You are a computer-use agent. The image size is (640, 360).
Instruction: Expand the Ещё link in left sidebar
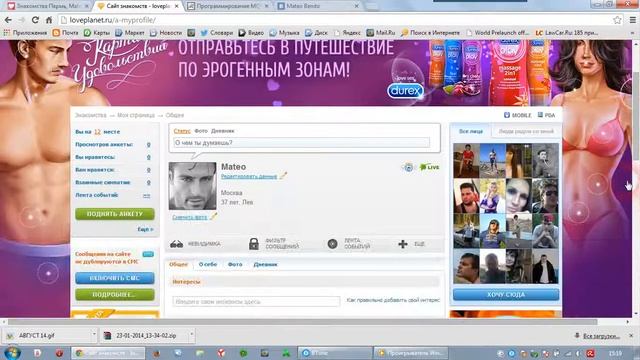pyautogui.click(x=145, y=229)
